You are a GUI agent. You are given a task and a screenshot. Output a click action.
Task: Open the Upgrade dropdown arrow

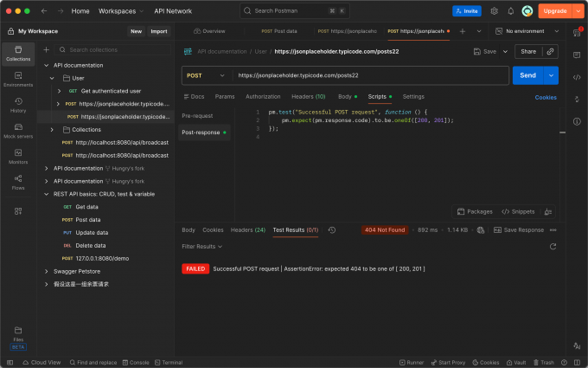[x=578, y=11]
